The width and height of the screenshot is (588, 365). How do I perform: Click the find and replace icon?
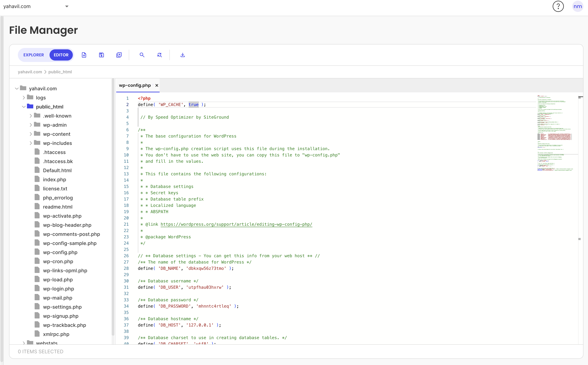160,55
